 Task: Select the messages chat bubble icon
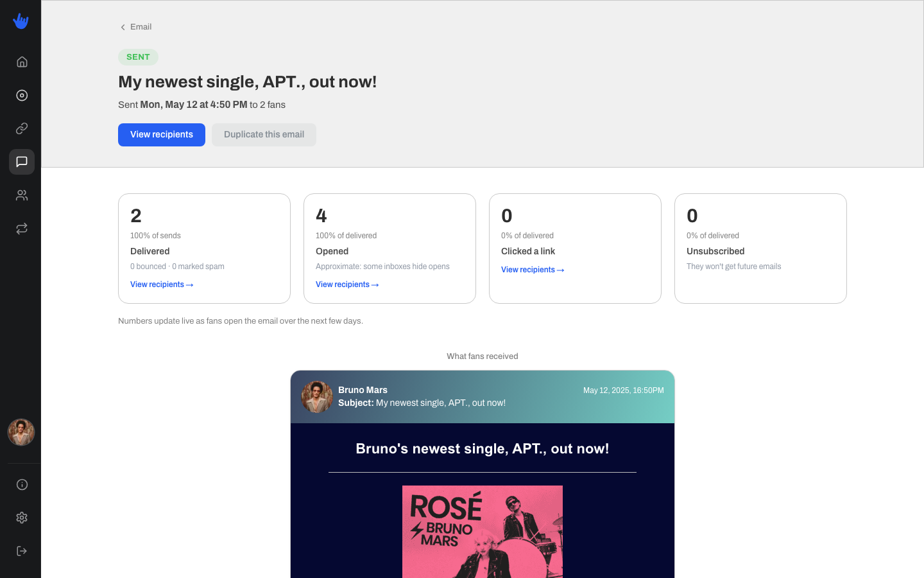click(x=22, y=162)
